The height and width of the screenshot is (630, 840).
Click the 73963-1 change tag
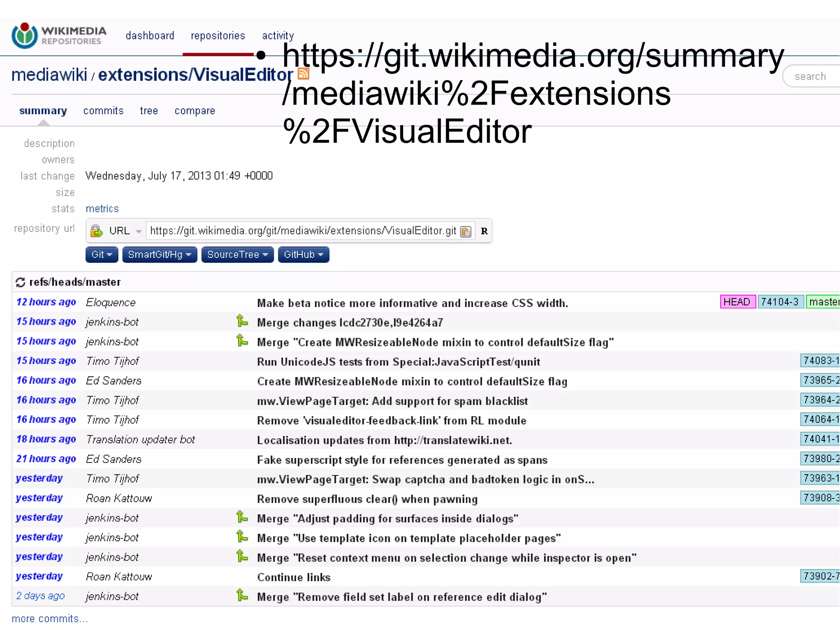click(820, 479)
